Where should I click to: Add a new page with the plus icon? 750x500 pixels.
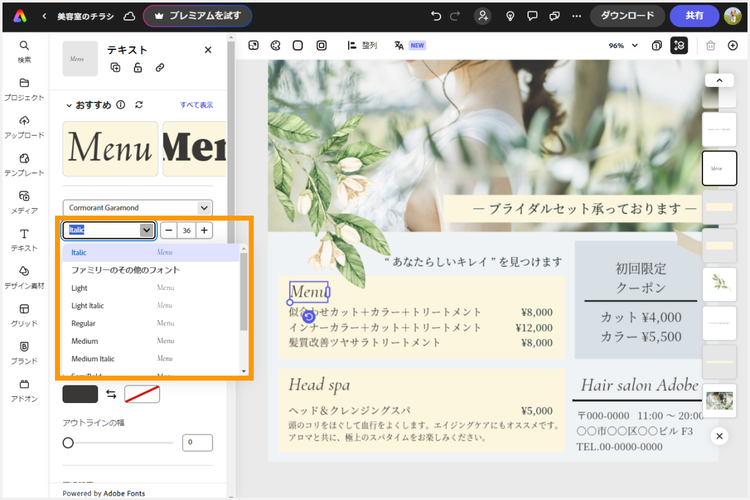click(x=733, y=45)
